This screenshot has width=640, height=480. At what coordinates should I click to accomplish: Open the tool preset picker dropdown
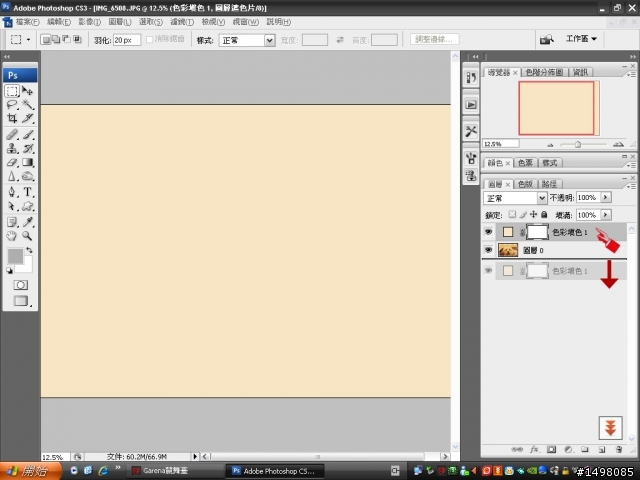click(28, 40)
